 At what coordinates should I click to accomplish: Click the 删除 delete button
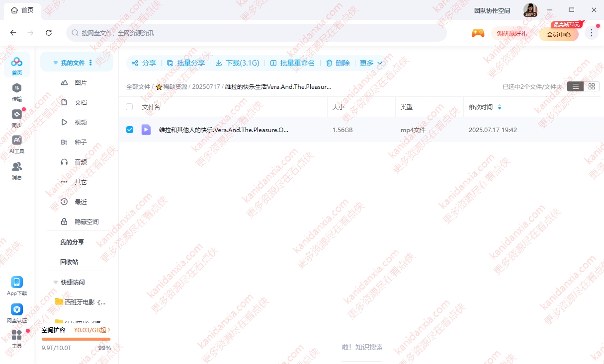(338, 63)
